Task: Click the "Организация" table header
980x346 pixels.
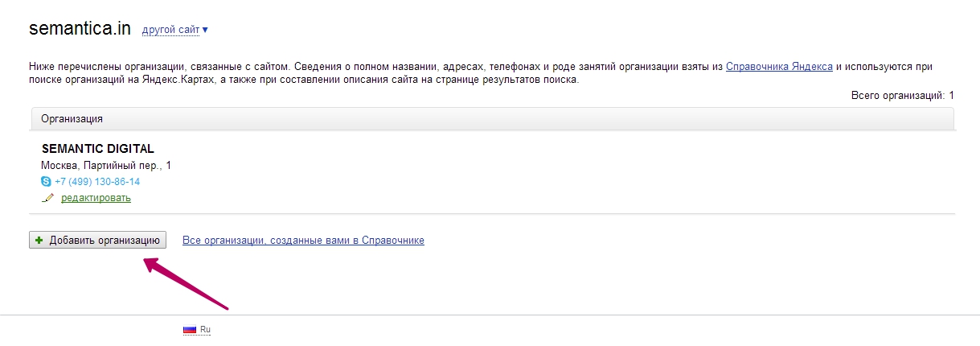Action: pyautogui.click(x=72, y=118)
